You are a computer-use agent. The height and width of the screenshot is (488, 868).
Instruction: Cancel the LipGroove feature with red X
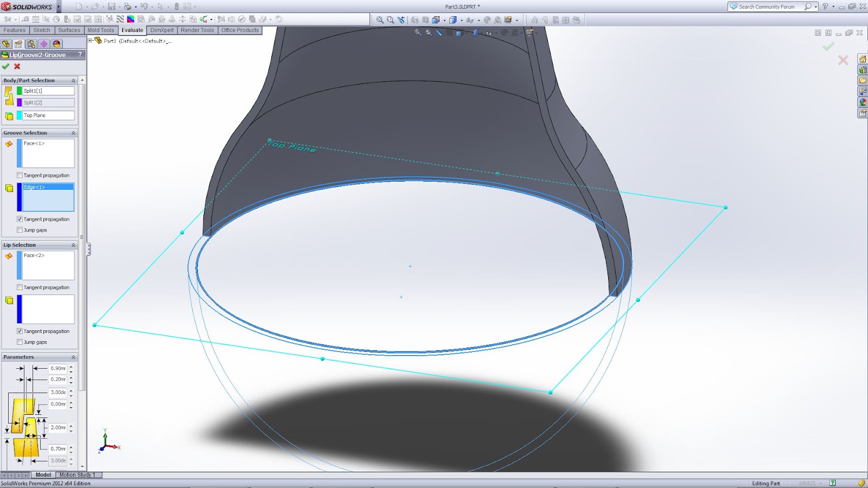(17, 67)
